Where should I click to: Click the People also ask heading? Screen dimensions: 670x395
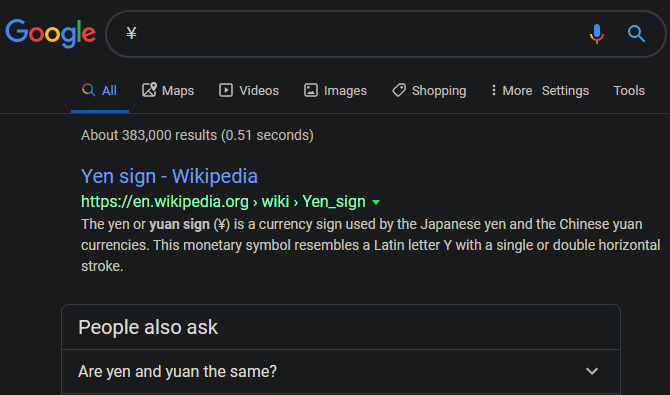[148, 327]
